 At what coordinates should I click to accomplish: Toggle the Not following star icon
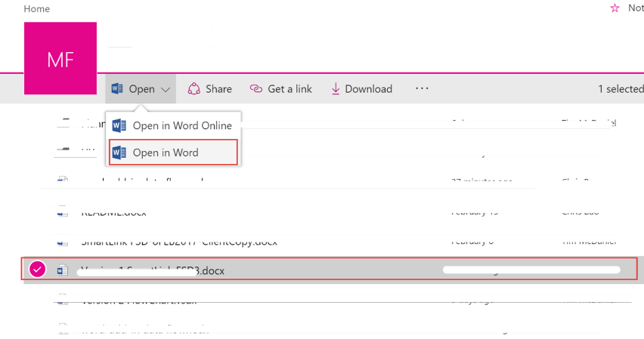click(x=615, y=8)
